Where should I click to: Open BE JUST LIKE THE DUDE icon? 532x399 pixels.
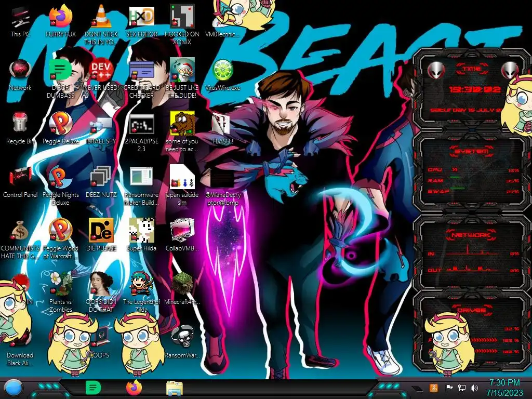pyautogui.click(x=182, y=78)
